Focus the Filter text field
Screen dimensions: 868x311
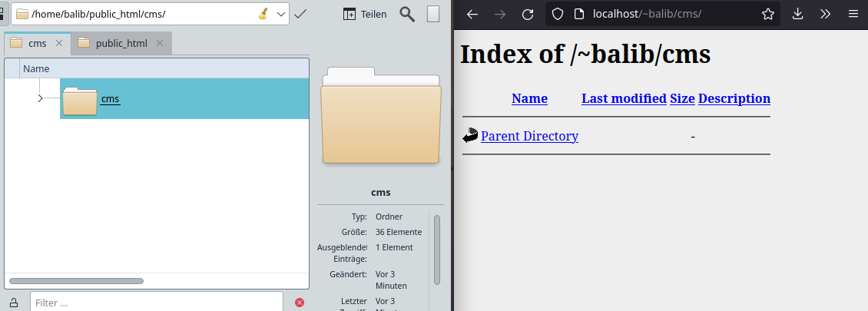coord(157,303)
